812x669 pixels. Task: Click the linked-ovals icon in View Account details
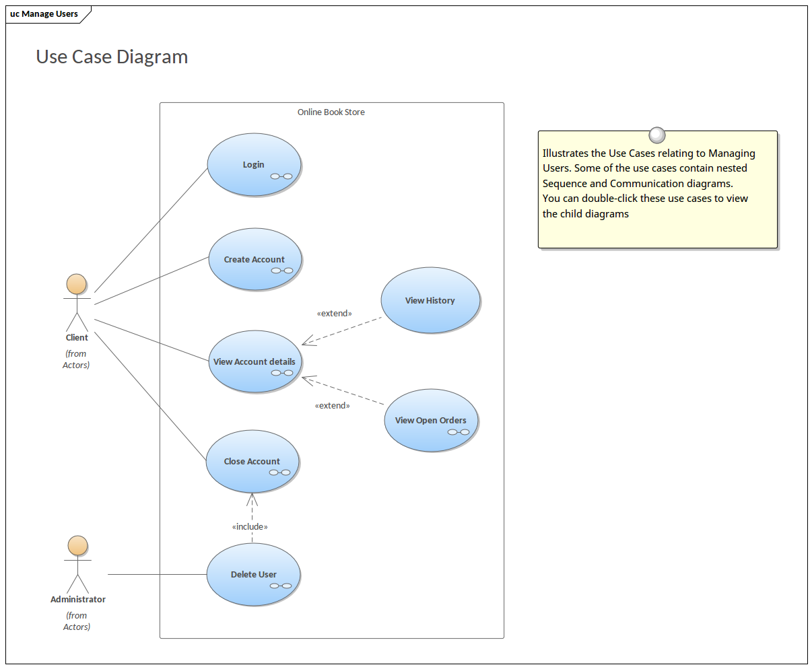tap(282, 373)
